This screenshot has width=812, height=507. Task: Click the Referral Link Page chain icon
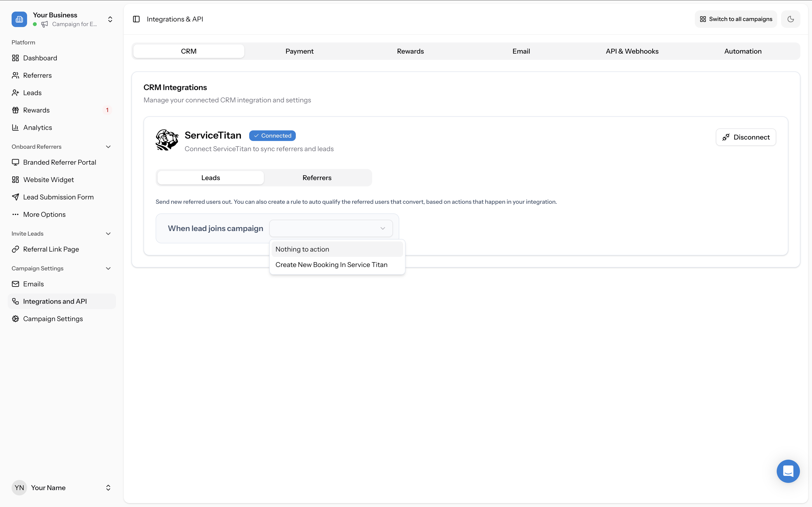coord(15,249)
